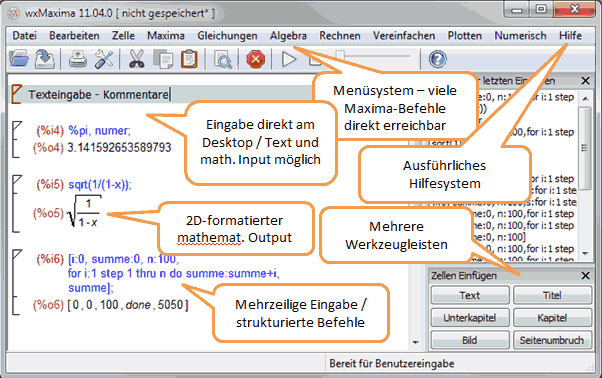The height and width of the screenshot is (378, 602).
Task: Close the Zellen Einfügen panel
Action: 585,276
